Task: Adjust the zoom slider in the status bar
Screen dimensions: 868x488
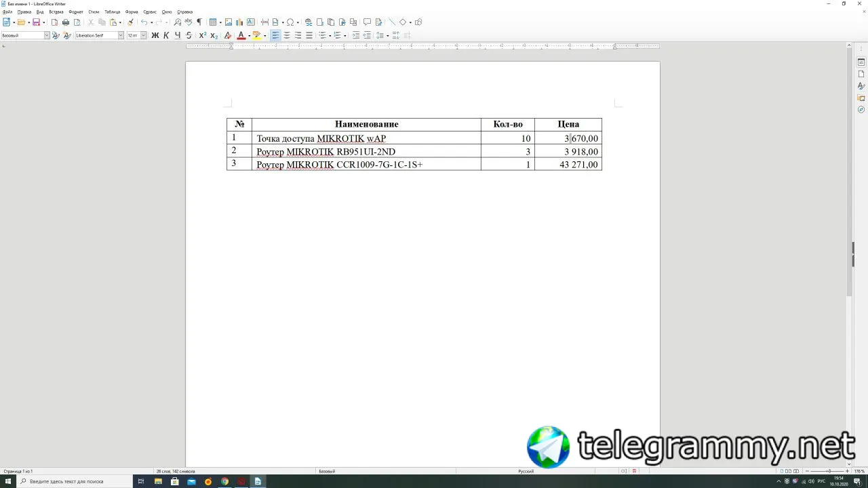Action: 828,471
